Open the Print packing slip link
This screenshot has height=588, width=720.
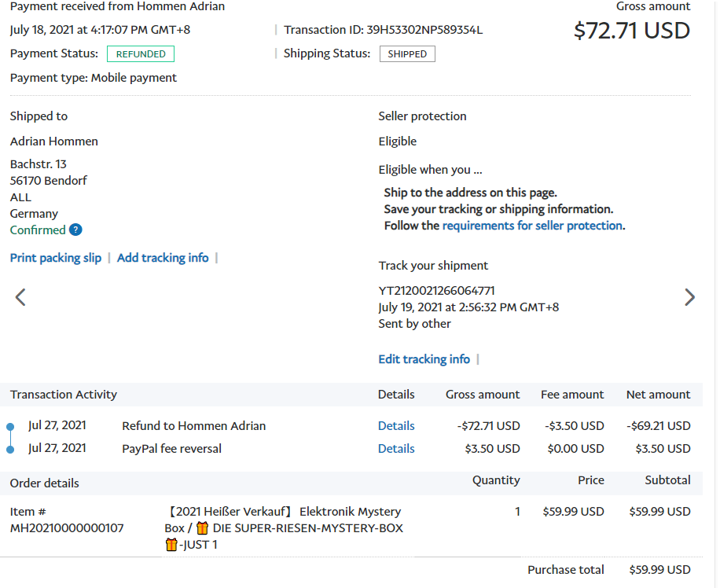pos(56,258)
